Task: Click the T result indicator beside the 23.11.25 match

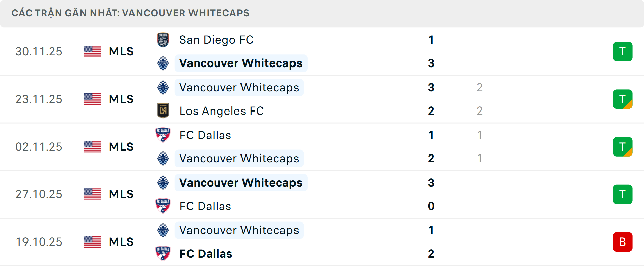Action: click(623, 99)
